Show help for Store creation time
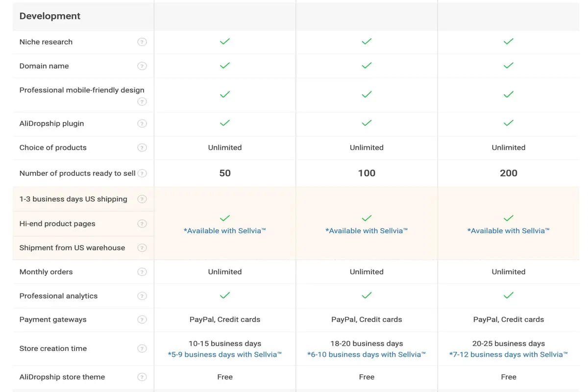This screenshot has width=588, height=392. pos(142,349)
